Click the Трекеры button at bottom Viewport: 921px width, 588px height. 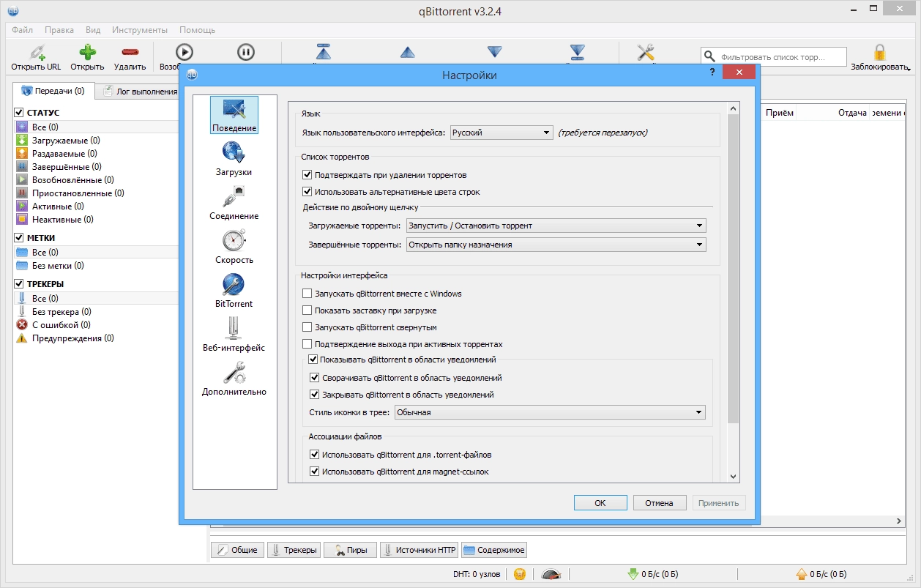pos(294,550)
